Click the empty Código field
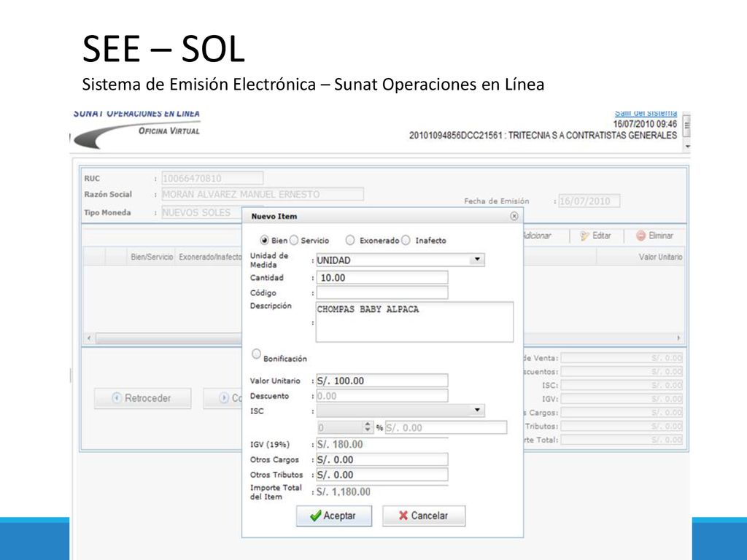The width and height of the screenshot is (747, 560). point(382,292)
